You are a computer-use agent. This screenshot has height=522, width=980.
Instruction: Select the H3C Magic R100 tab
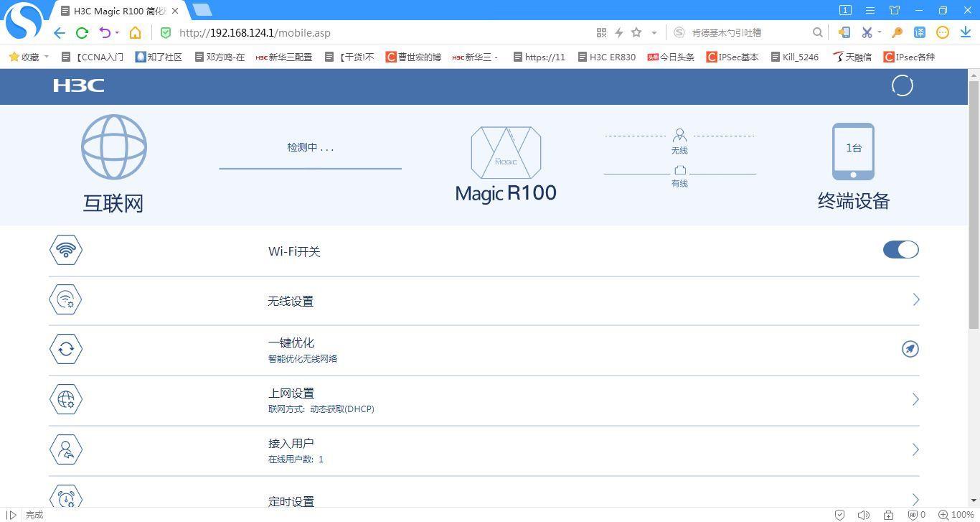click(119, 11)
